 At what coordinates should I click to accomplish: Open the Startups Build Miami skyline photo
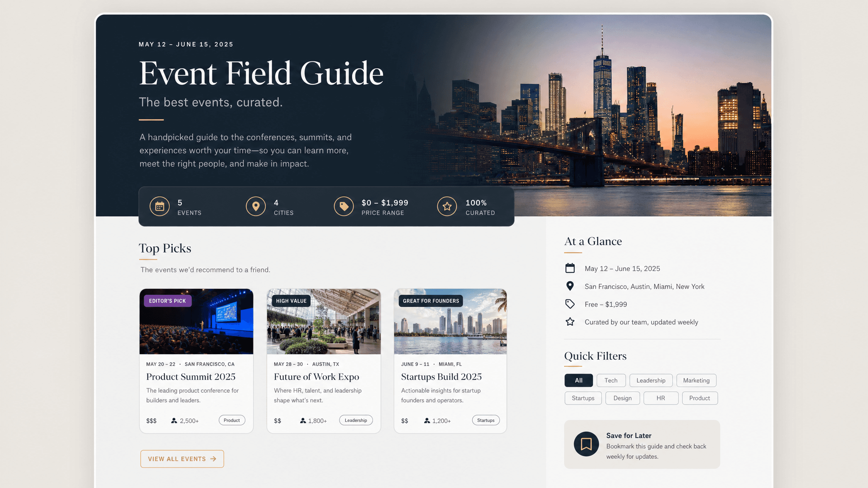[451, 322]
